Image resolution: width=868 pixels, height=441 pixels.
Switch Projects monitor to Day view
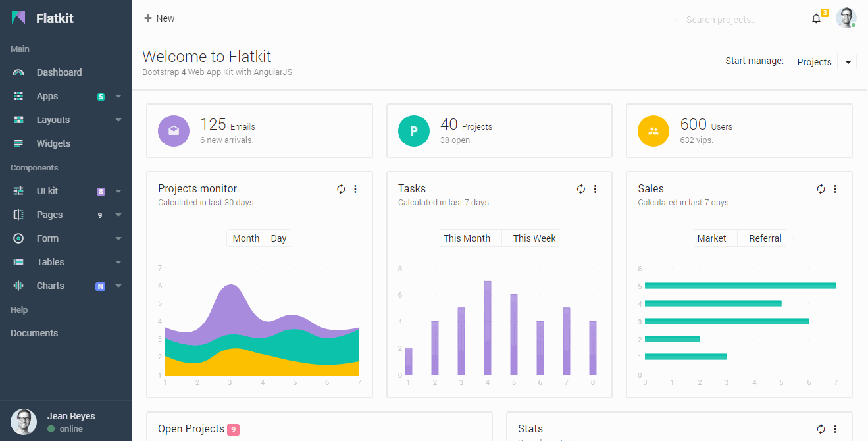278,238
